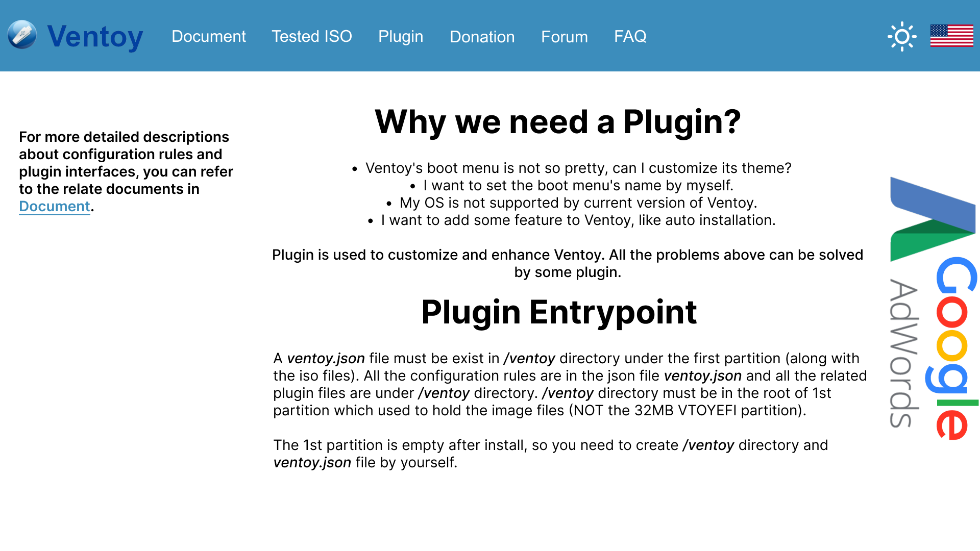Open the Donation page
This screenshot has height=551, width=980.
tap(482, 36)
